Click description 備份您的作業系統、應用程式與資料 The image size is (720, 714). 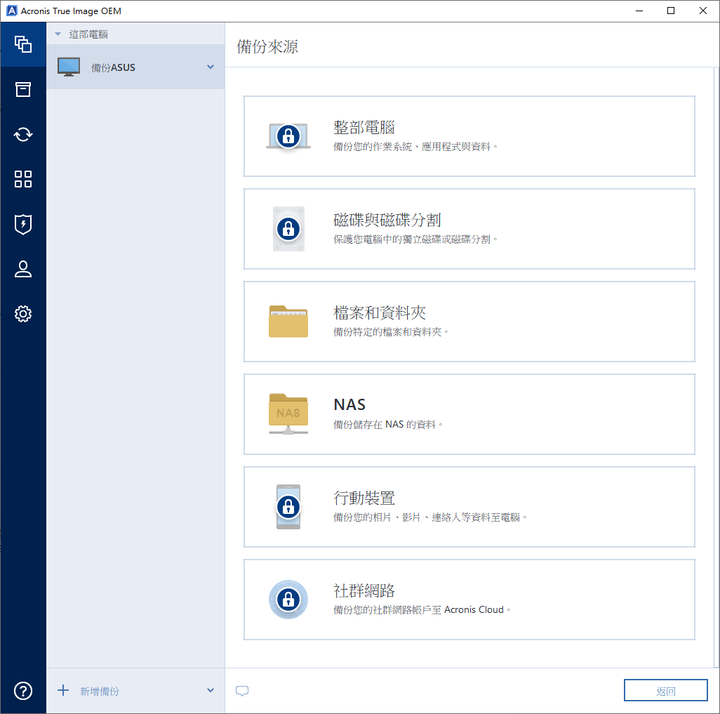[415, 147]
